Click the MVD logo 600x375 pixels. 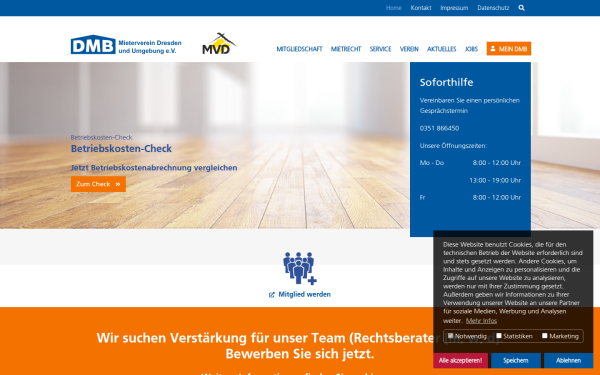click(x=218, y=44)
